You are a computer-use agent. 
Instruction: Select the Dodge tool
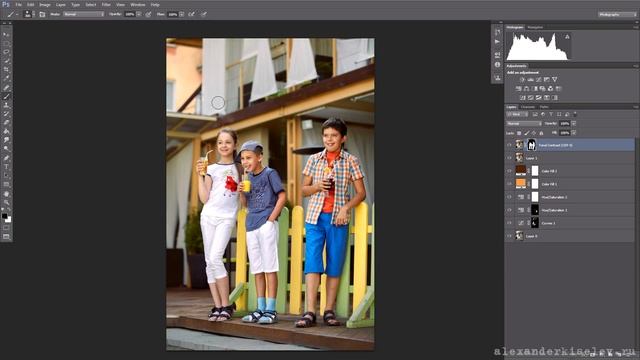pyautogui.click(x=6, y=149)
